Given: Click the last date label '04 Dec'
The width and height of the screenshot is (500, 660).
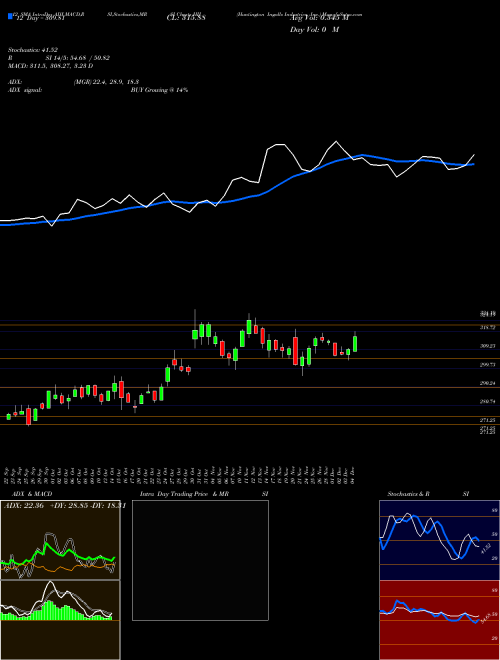Looking at the screenshot, I should click(355, 476).
